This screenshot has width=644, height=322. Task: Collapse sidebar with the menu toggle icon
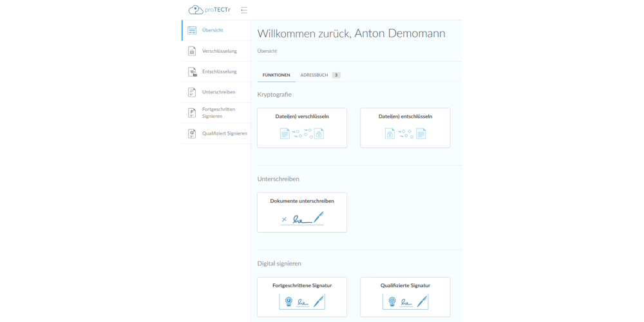point(244,10)
